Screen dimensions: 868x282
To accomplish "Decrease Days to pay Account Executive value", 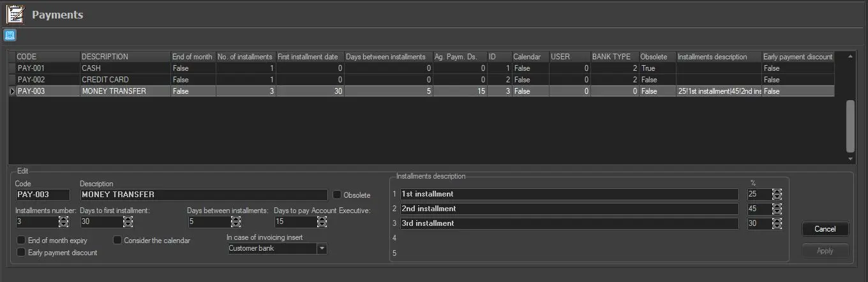I will click(x=322, y=225).
